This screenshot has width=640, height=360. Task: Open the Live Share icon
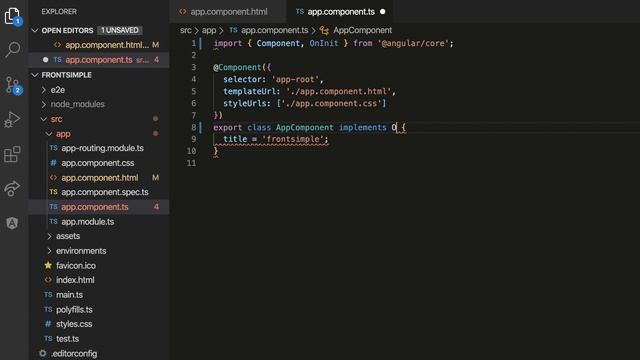click(12, 189)
